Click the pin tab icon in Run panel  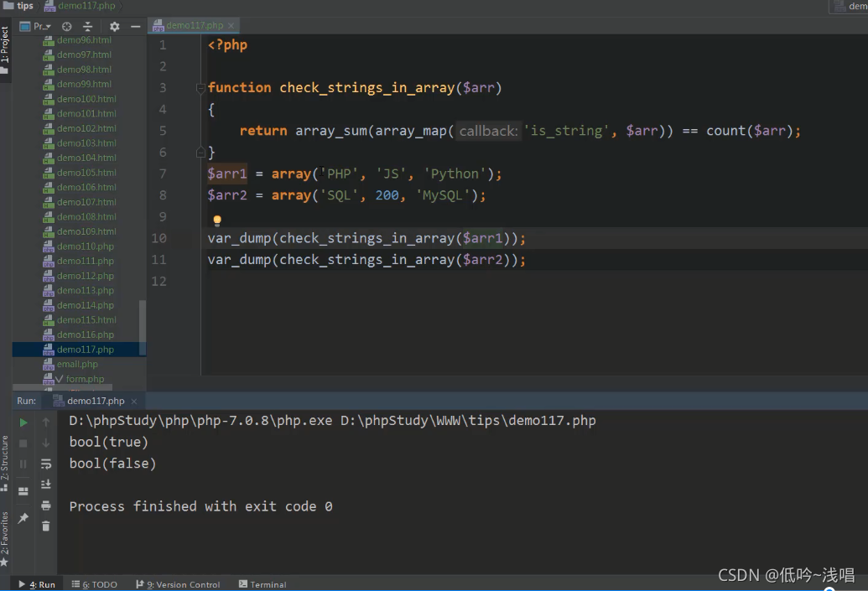tap(23, 518)
